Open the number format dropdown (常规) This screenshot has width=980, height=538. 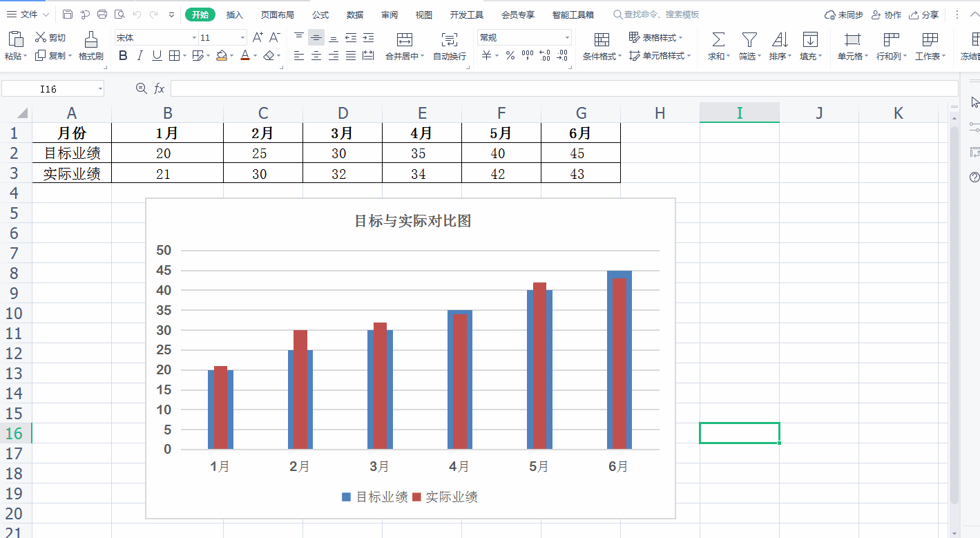(567, 37)
